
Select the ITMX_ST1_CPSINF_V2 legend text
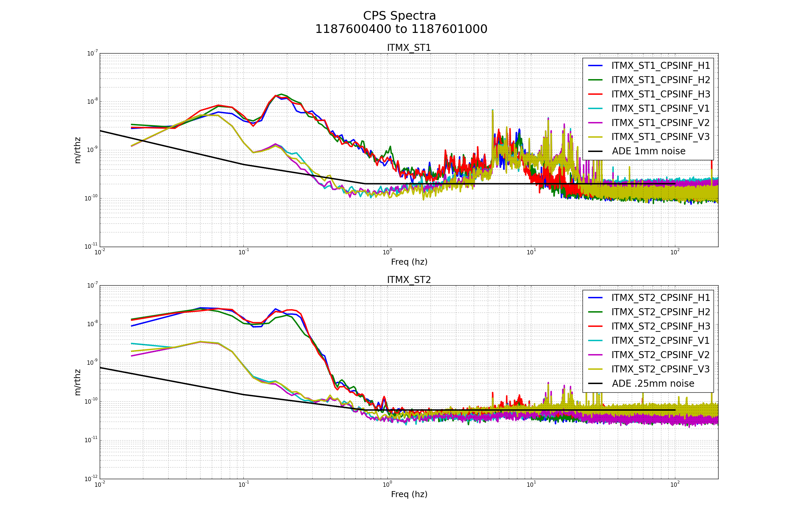pyautogui.click(x=660, y=122)
